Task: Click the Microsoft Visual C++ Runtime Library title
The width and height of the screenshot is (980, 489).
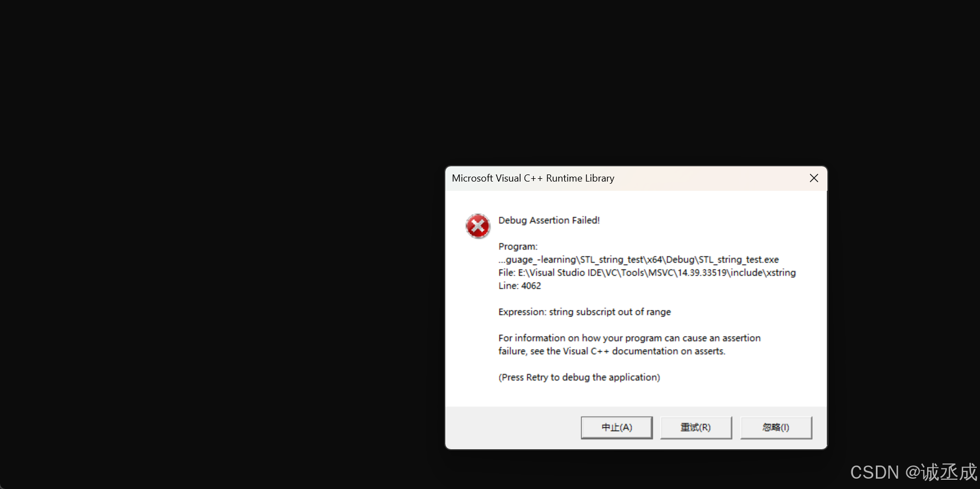Action: point(533,178)
